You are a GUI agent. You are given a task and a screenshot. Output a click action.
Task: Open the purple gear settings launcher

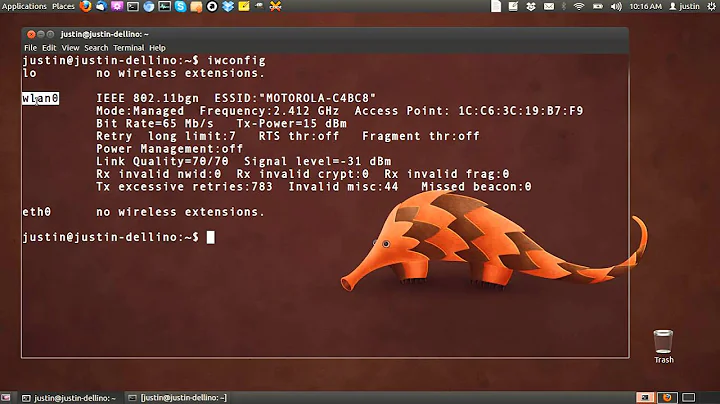pyautogui.click(x=117, y=6)
